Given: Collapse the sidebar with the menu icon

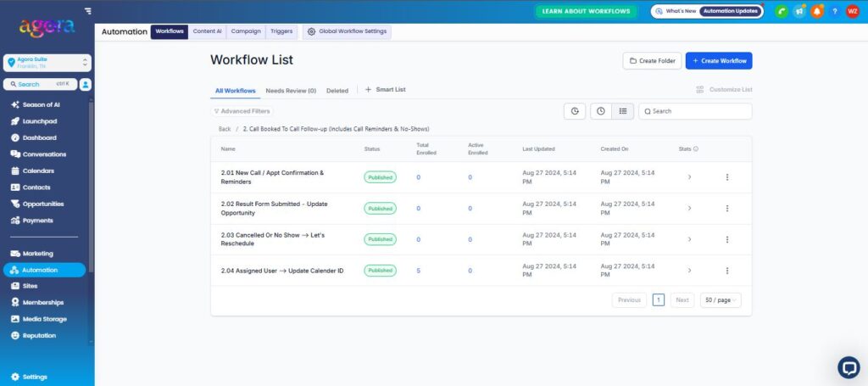Looking at the screenshot, I should [x=88, y=10].
